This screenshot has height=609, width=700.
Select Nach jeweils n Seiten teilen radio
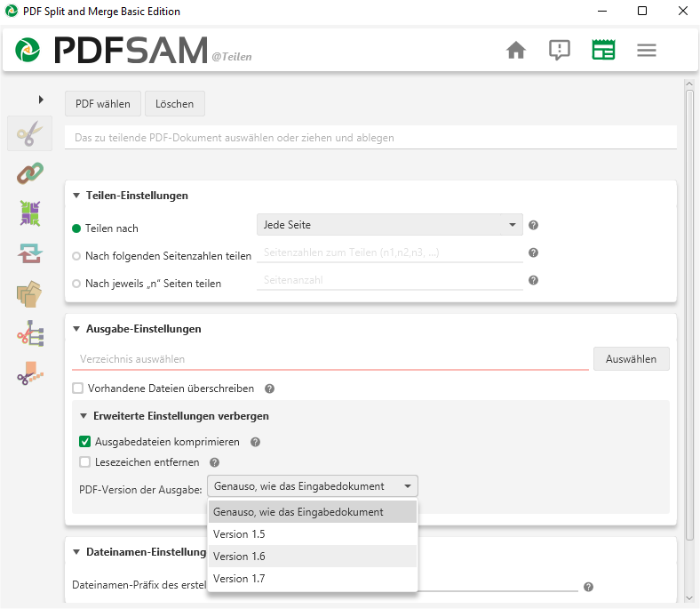point(76,284)
